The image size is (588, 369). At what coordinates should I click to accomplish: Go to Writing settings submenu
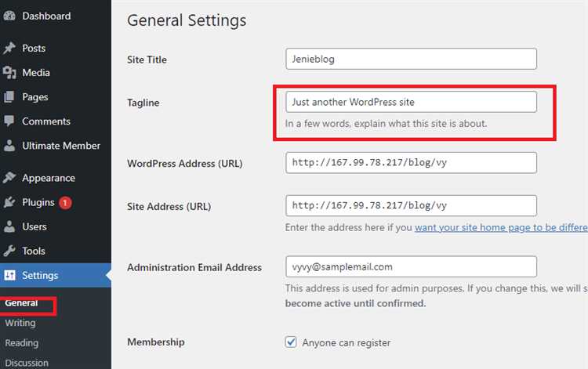click(x=20, y=323)
